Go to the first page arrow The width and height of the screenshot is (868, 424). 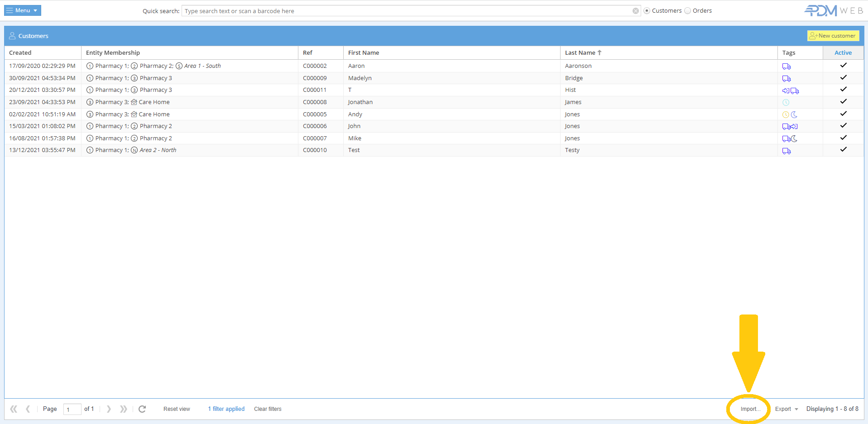[x=14, y=409]
